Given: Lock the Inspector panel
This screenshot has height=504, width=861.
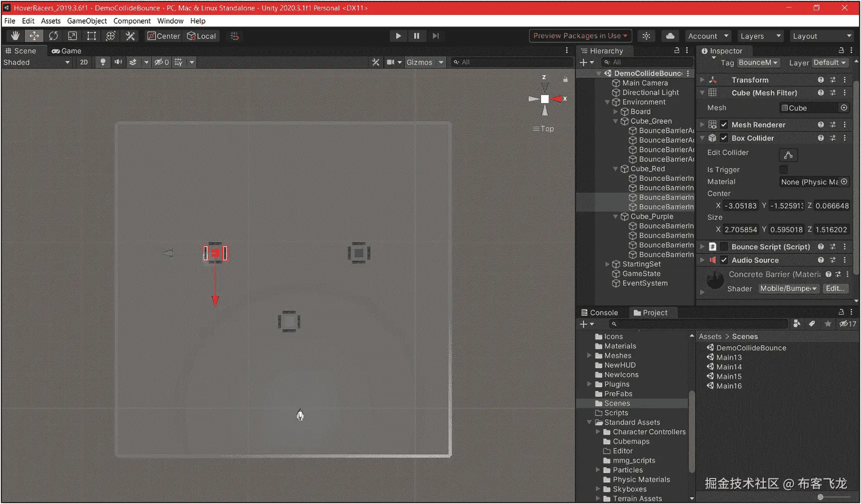Looking at the screenshot, I should click(x=841, y=50).
